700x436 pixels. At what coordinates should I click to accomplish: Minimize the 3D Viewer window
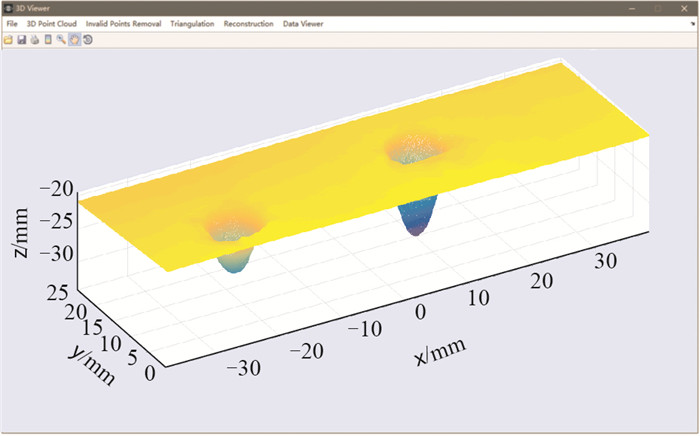point(631,8)
